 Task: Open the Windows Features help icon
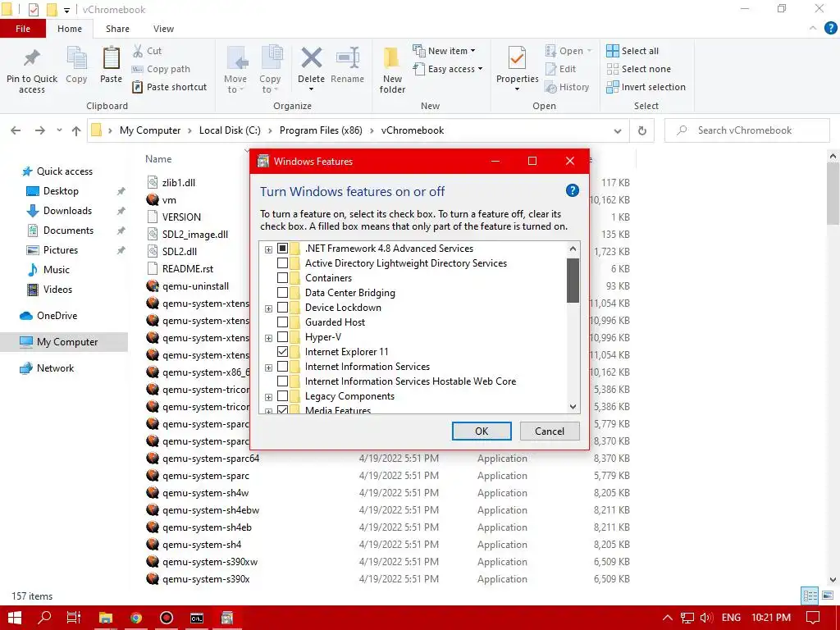click(572, 190)
